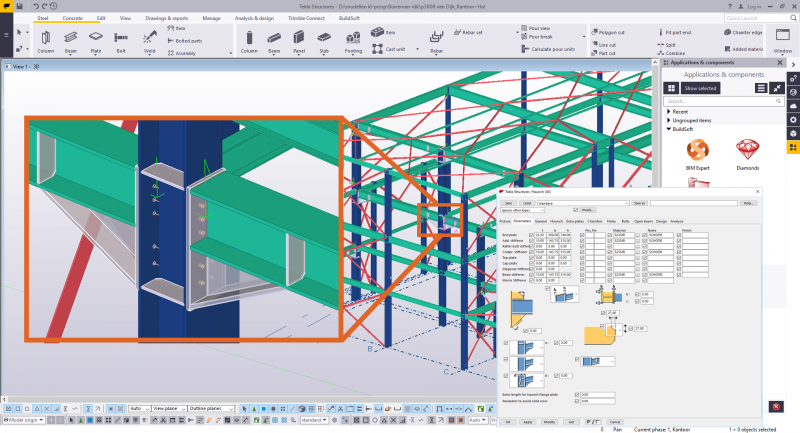Click the Bolted parts tool
This screenshot has height=433, width=800.
[x=185, y=41]
